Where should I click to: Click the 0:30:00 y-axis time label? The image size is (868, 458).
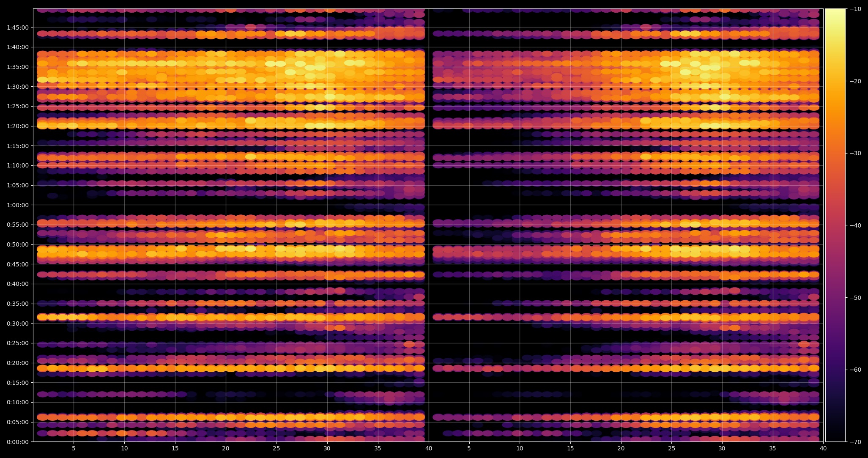coord(18,324)
